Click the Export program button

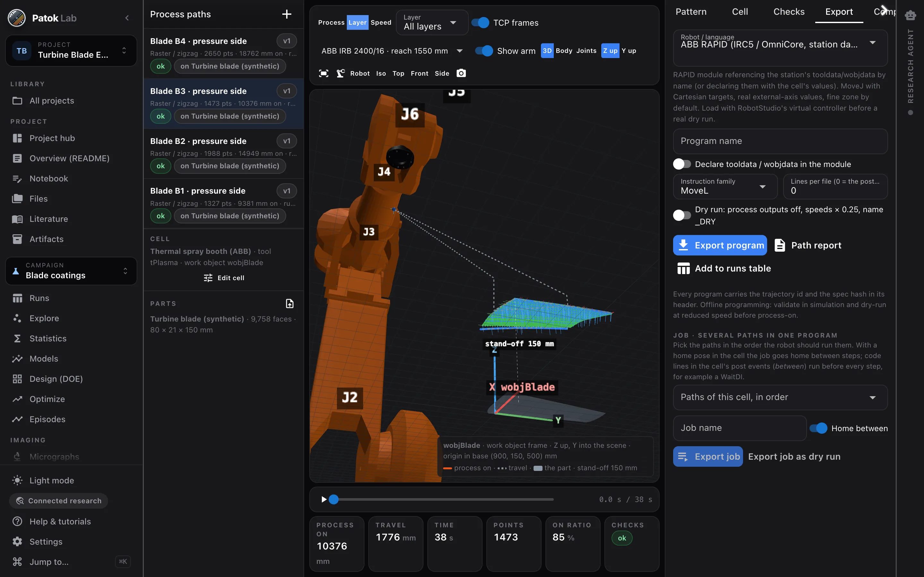tap(720, 245)
